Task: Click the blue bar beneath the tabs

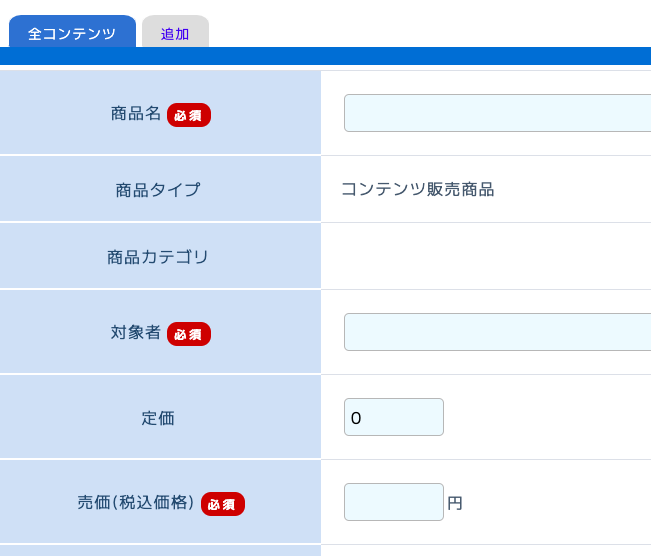Action: (x=325, y=56)
